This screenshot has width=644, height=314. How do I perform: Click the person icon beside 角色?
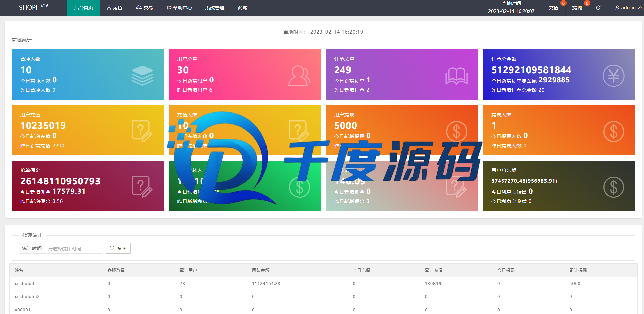(109, 8)
